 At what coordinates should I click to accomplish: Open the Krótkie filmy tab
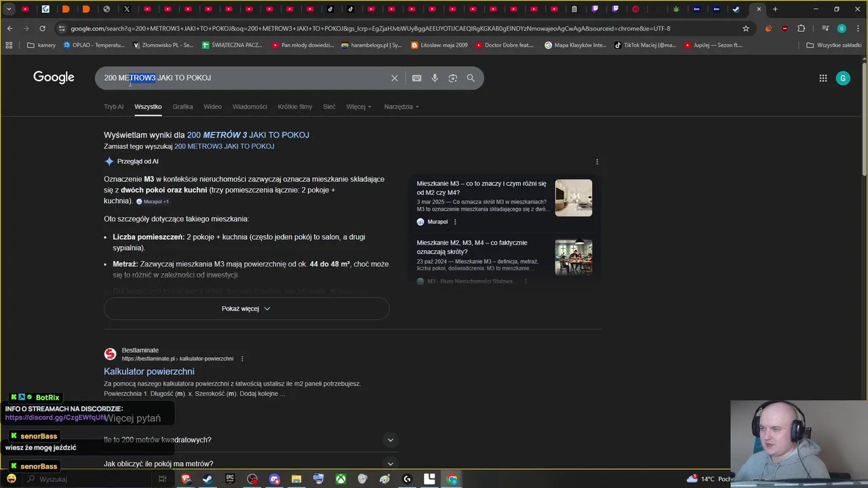click(x=295, y=106)
